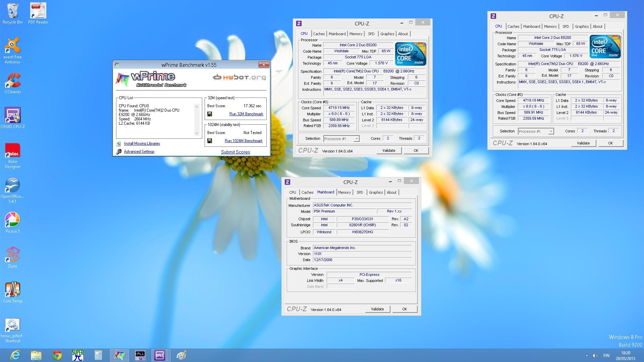
Task: Open Calculator from the taskbar
Action: (98, 355)
